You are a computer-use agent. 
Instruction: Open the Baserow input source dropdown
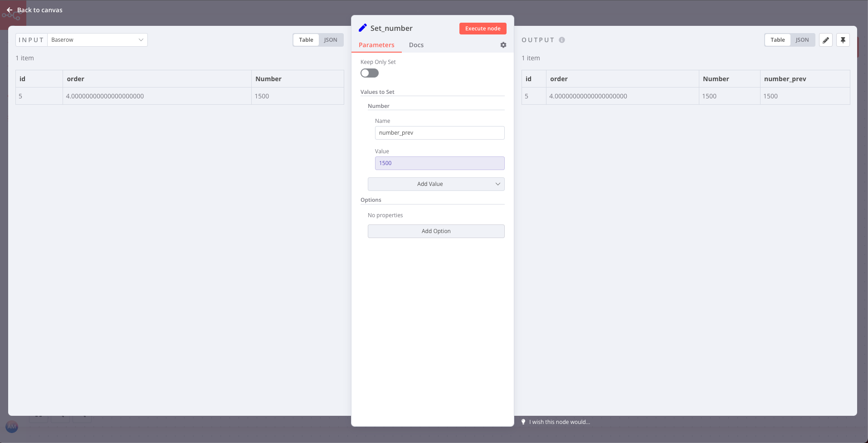(x=98, y=40)
